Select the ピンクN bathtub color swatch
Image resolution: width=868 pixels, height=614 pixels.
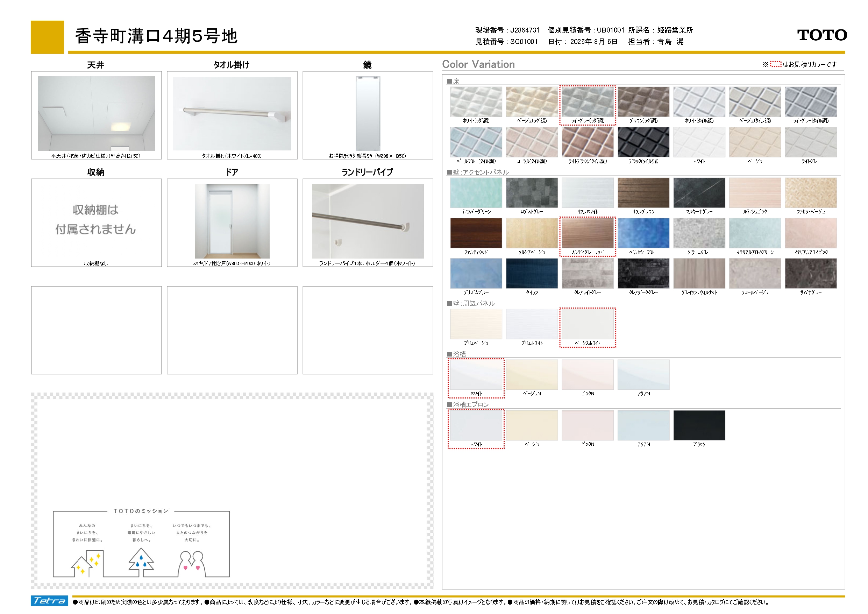(588, 375)
